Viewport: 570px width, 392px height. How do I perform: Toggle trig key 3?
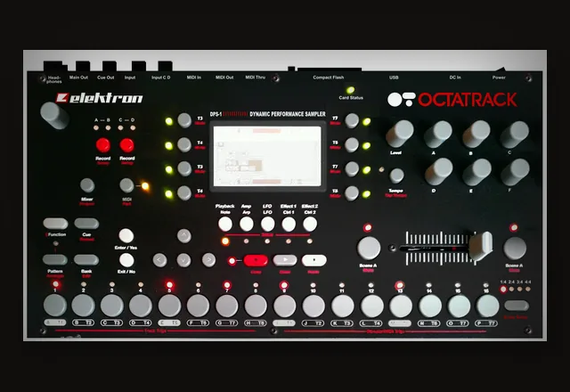pos(112,306)
